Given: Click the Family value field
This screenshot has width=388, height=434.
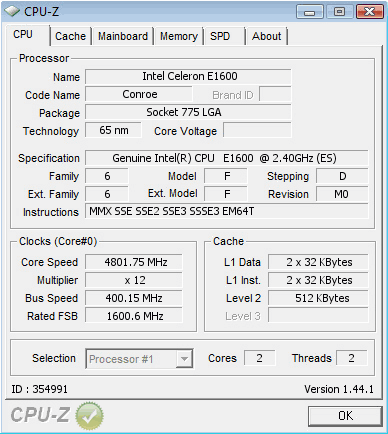Looking at the screenshot, I should [107, 176].
